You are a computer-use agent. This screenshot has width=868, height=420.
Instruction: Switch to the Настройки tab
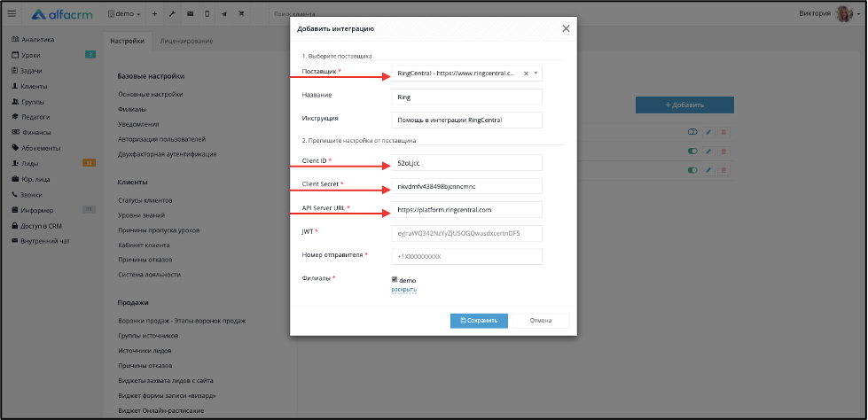coord(128,41)
